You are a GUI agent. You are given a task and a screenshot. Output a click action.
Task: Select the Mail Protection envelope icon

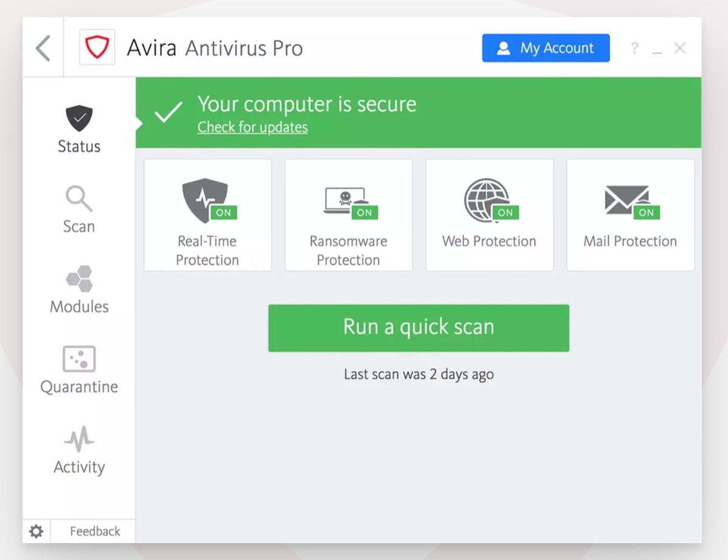click(x=627, y=197)
